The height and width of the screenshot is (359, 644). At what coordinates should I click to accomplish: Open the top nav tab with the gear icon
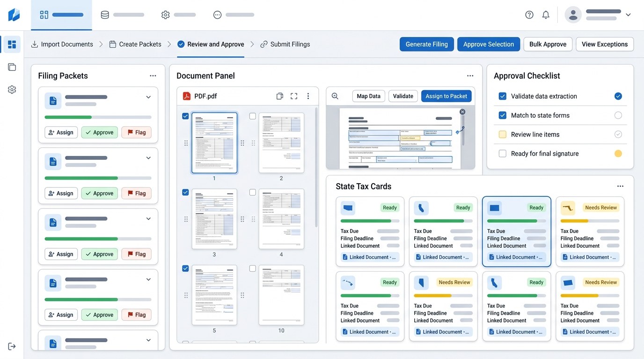pyautogui.click(x=178, y=15)
